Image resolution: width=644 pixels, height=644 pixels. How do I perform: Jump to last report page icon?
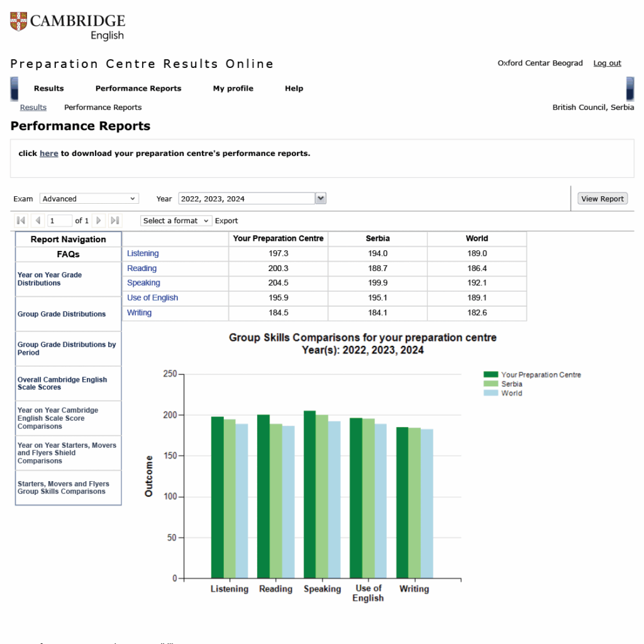pos(115,221)
